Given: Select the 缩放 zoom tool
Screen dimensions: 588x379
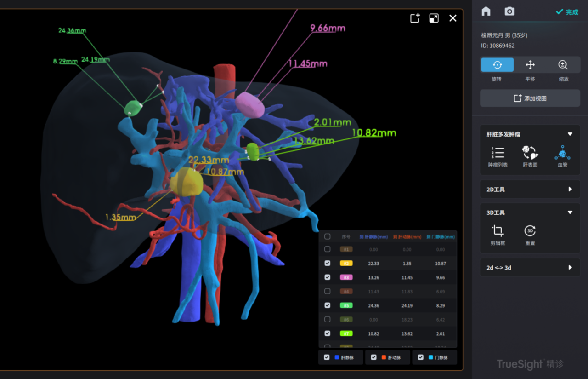Looking at the screenshot, I should [563, 65].
